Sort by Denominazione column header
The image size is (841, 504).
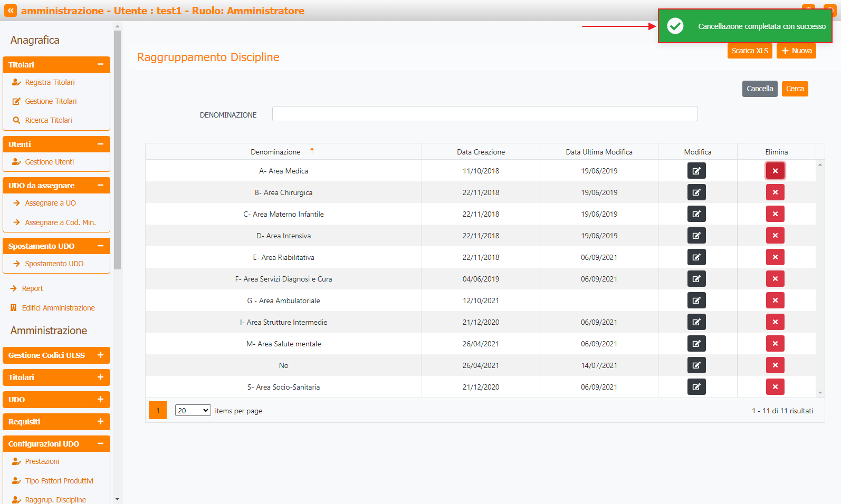(x=275, y=152)
